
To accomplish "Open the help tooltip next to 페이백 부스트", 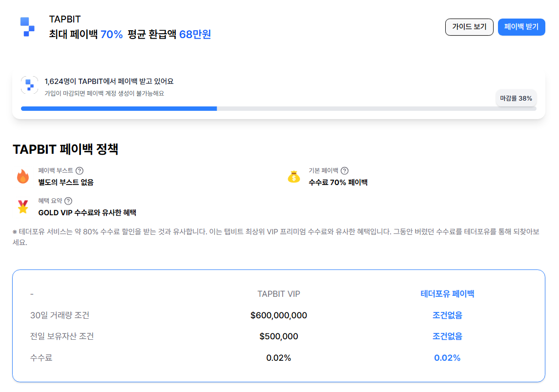I will click(80, 171).
